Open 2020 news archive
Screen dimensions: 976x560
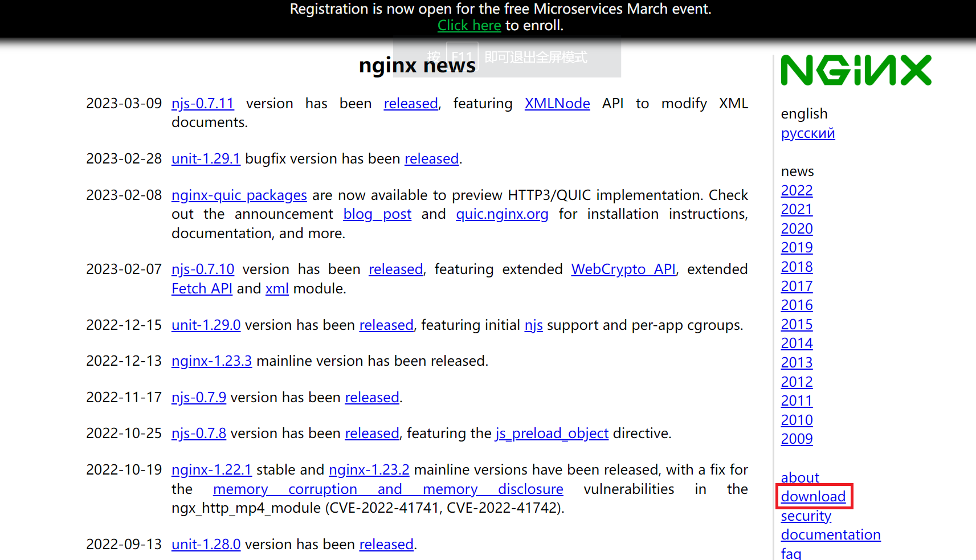tap(797, 229)
